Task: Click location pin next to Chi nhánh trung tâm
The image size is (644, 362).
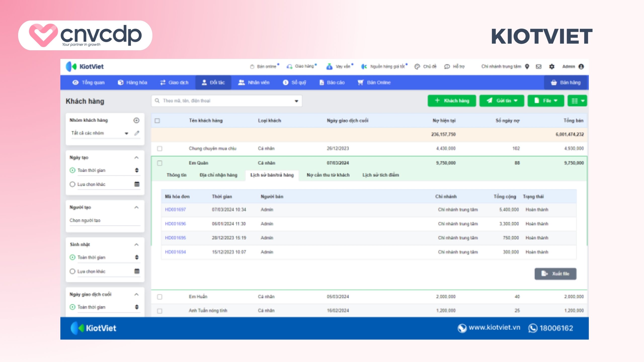Action: pos(527,66)
